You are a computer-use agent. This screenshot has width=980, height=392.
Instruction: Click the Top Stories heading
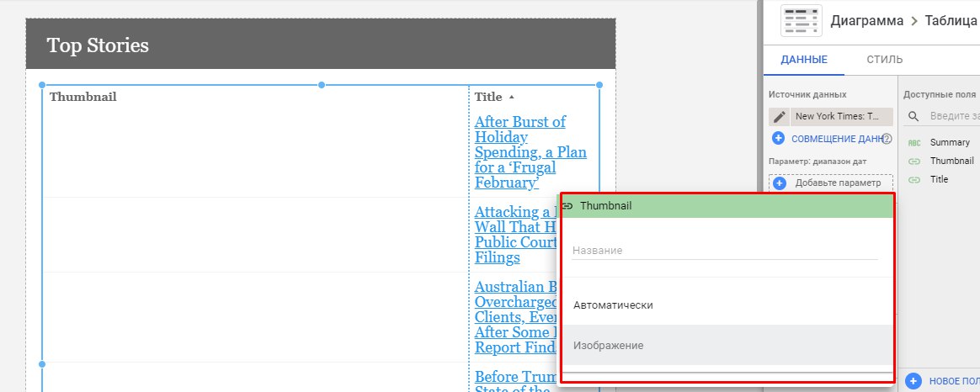(x=98, y=45)
